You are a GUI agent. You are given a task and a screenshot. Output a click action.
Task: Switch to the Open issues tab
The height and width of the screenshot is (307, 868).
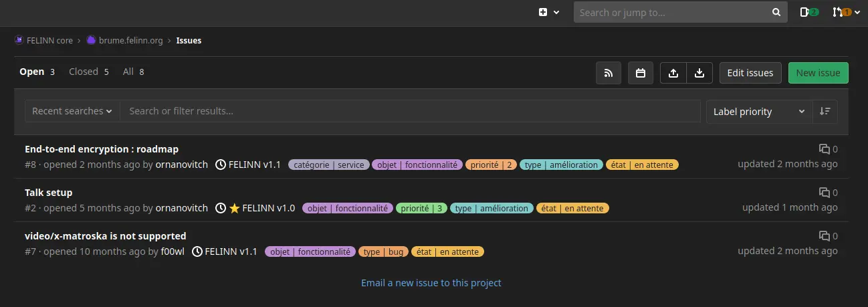[37, 72]
